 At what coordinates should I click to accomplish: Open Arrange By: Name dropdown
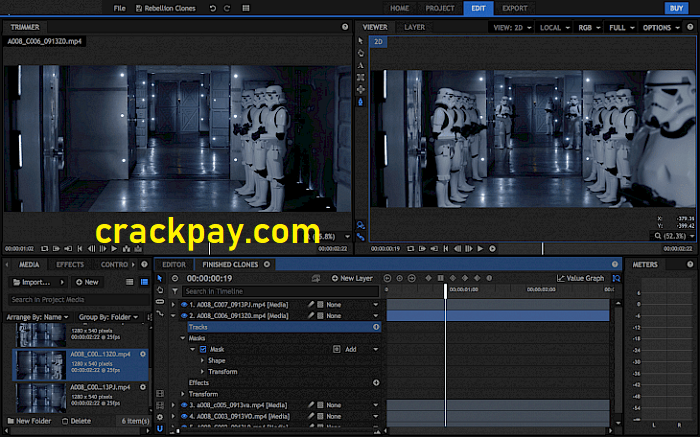tap(38, 317)
